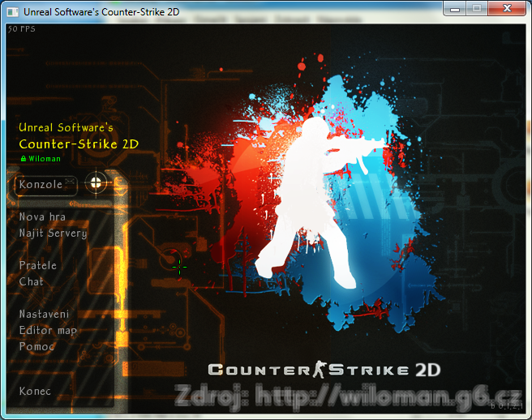Screen dimensions: 532x420
Task: Maximize the Counter-Strike 2D window
Action: coord(477,8)
